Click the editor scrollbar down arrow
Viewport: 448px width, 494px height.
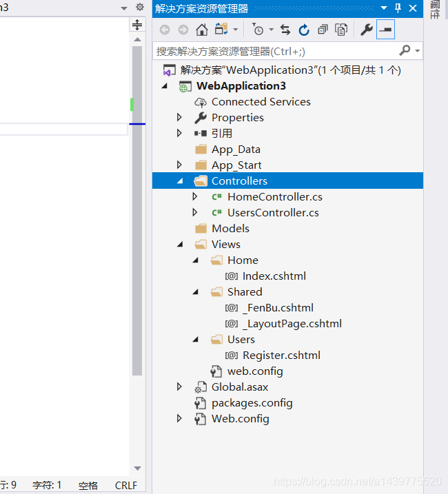[137, 469]
